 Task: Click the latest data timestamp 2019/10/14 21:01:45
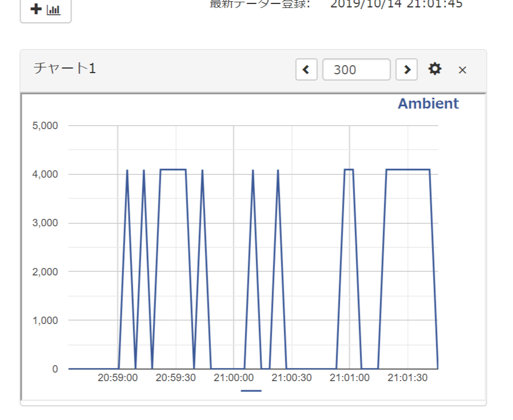tap(396, 4)
